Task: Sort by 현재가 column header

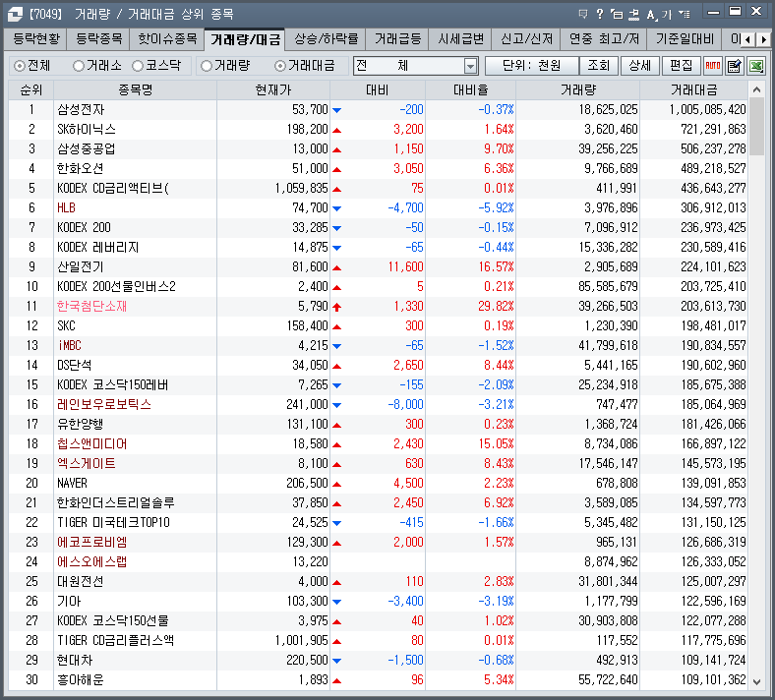Action: coord(273,89)
